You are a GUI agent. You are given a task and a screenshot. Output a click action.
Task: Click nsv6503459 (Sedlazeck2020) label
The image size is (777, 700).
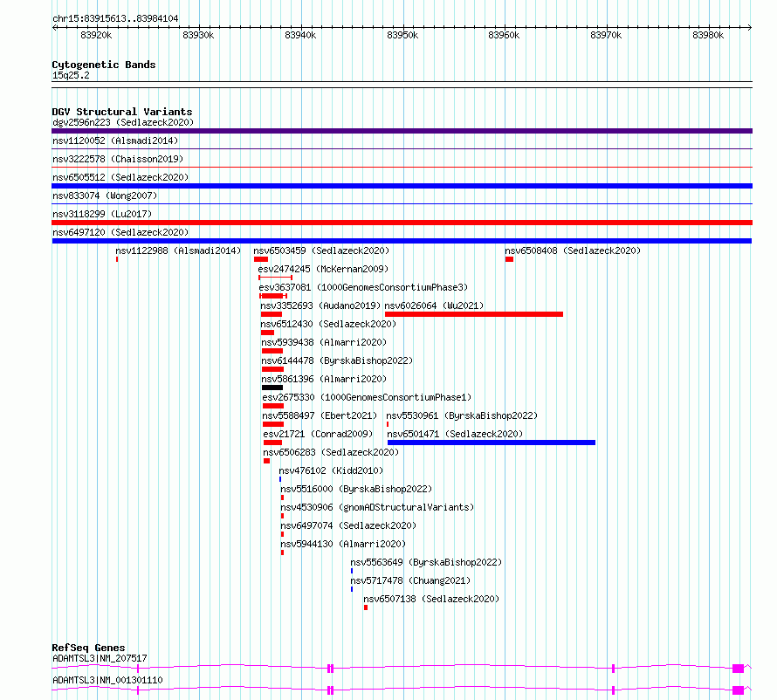tap(321, 250)
